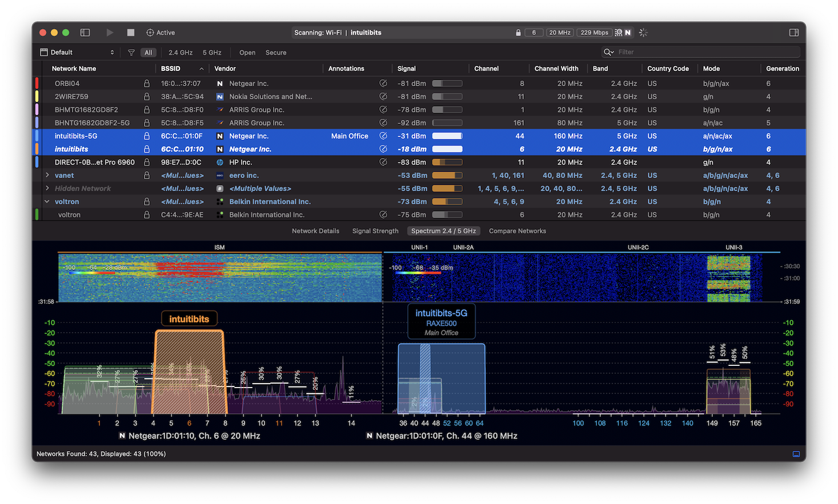
Task: Show only Open networks
Action: point(247,53)
